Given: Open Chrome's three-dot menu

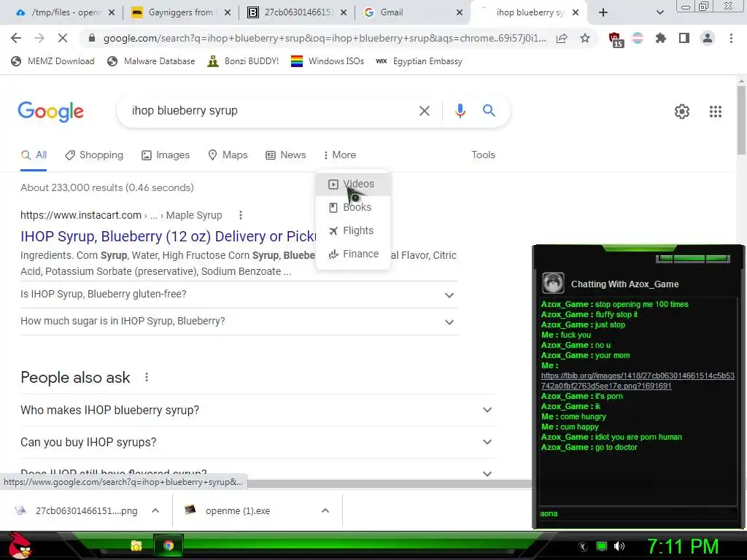Looking at the screenshot, I should click(731, 38).
